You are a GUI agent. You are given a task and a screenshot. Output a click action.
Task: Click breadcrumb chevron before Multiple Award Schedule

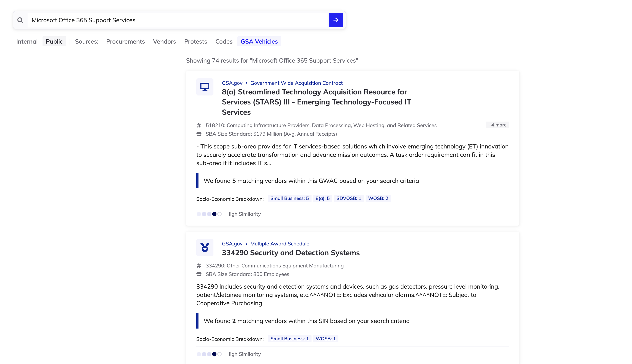[x=246, y=244]
